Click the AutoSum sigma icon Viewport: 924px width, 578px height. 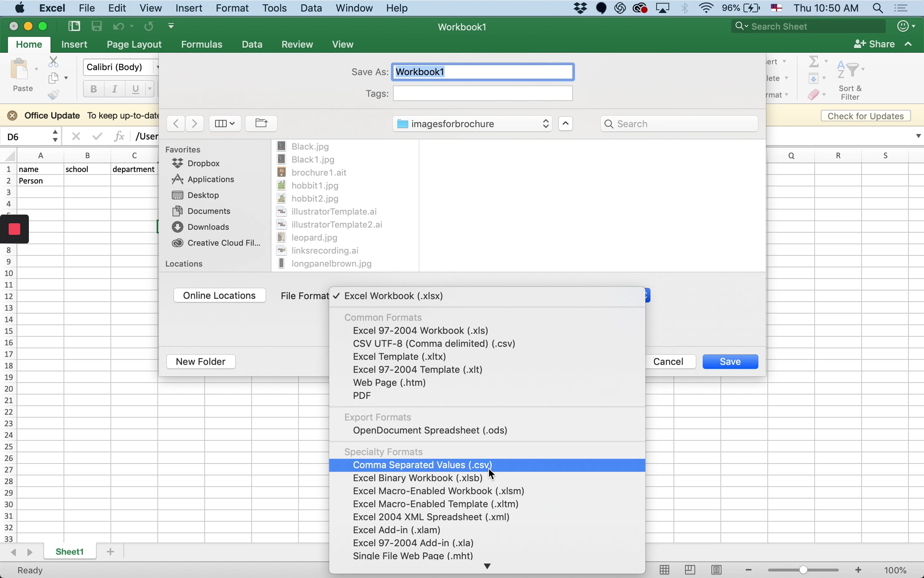click(814, 61)
